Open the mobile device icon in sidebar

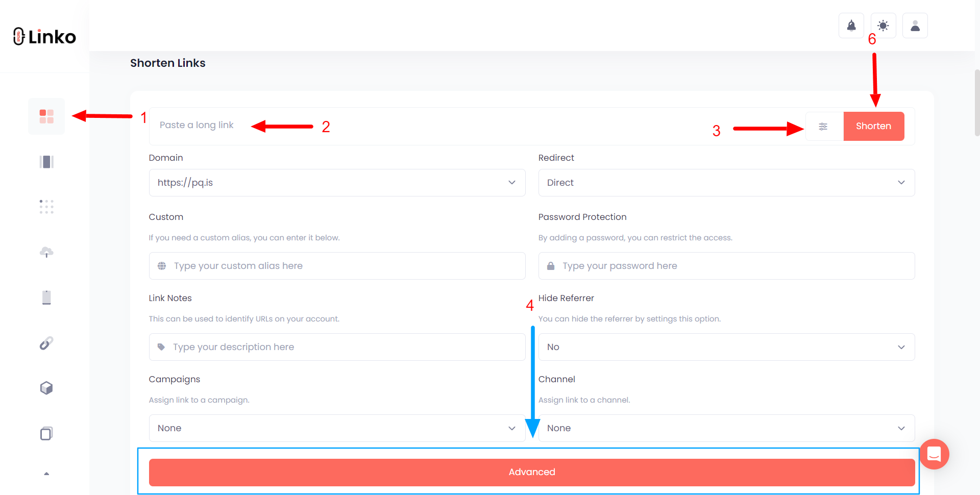46,297
